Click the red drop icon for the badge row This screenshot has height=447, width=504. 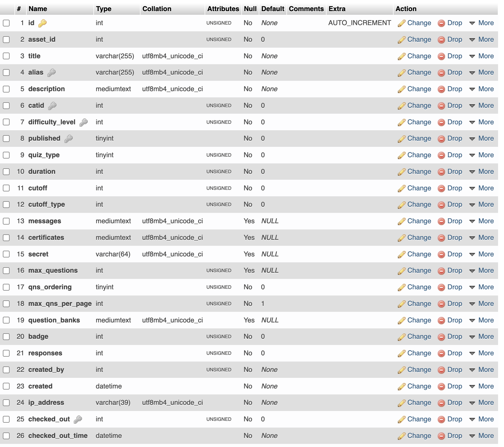(441, 337)
